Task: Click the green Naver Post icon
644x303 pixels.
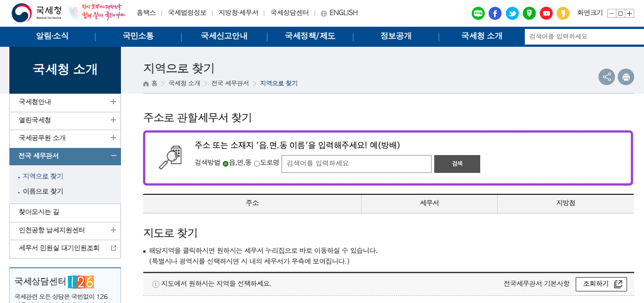Action: coord(529,13)
